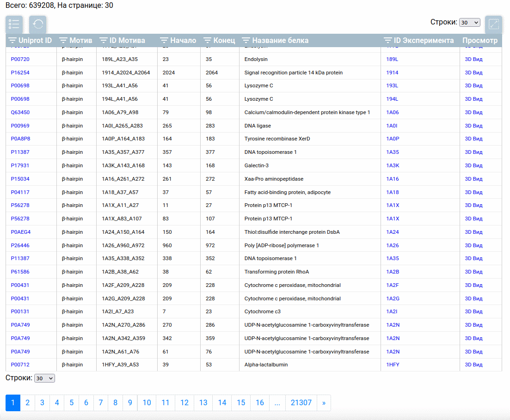The image size is (510, 420).
Task: Open top Строки rows-per-page dropdown
Action: (469, 23)
